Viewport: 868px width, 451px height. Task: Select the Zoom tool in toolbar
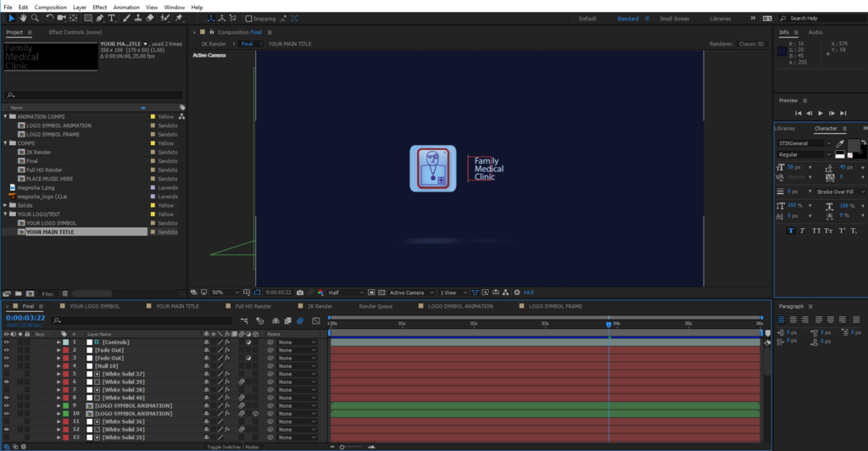[x=34, y=18]
